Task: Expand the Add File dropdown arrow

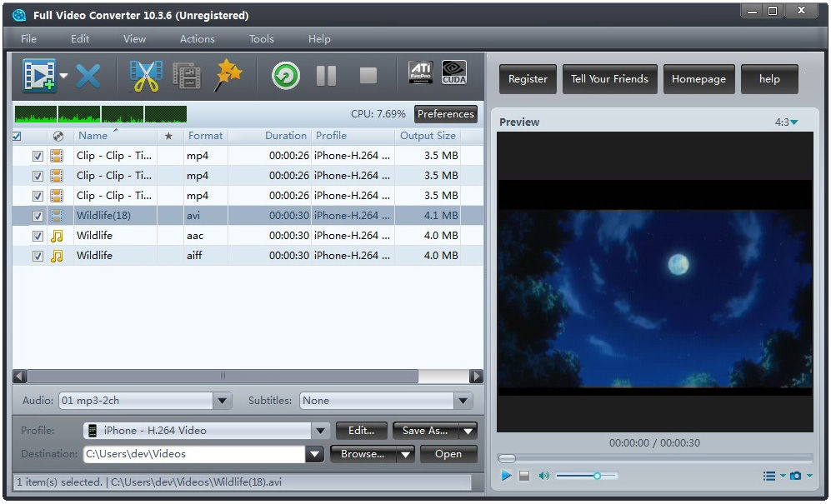Action: pyautogui.click(x=64, y=76)
